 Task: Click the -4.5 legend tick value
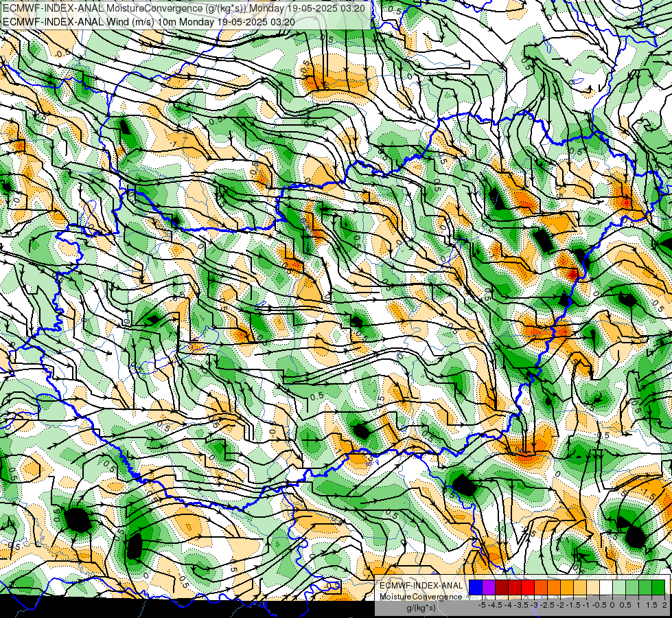pyautogui.click(x=495, y=605)
